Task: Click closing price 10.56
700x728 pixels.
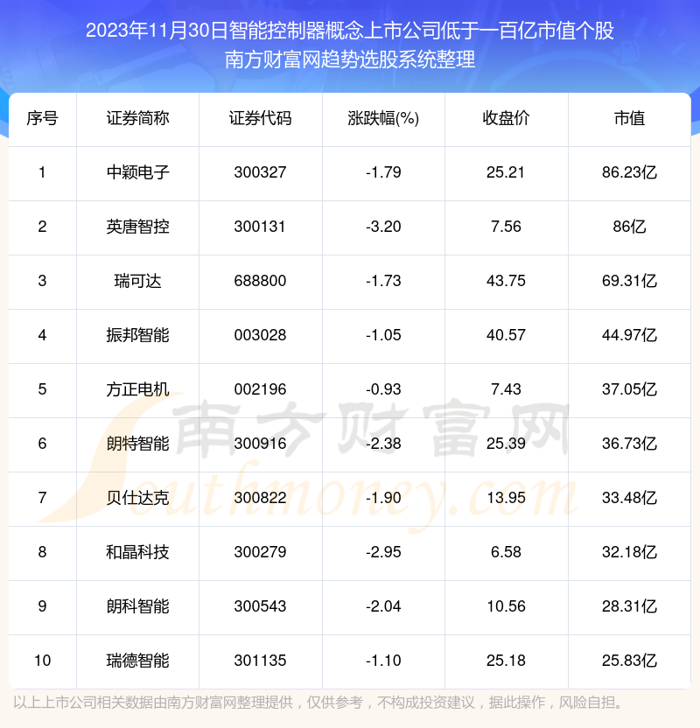Action: [506, 607]
